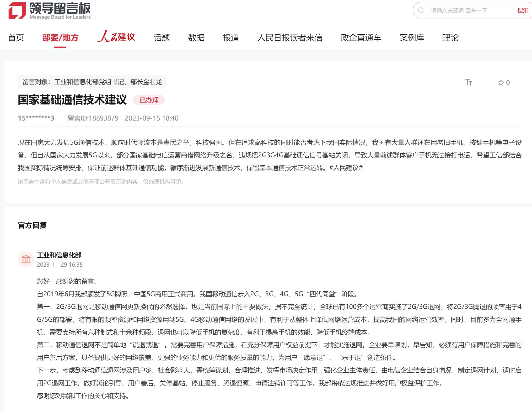Click the reply paragraph starting 第二，移动通信退网

click(x=279, y=351)
